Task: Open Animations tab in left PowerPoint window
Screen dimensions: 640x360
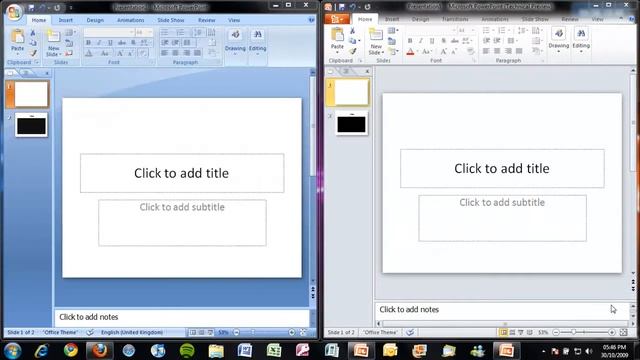Action: [131, 20]
